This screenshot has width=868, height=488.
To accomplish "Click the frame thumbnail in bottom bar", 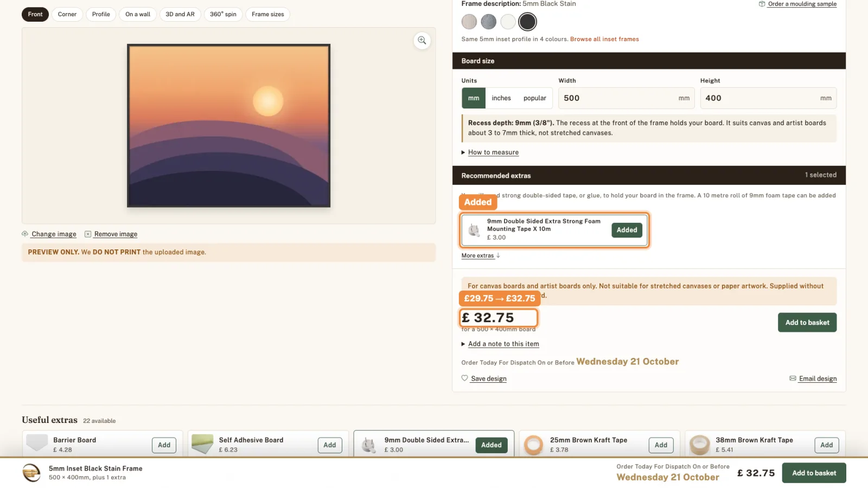I will click(32, 473).
